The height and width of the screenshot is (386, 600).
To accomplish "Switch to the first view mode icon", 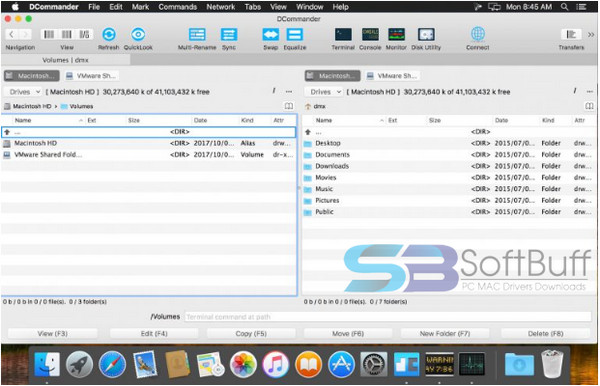I will [49, 34].
